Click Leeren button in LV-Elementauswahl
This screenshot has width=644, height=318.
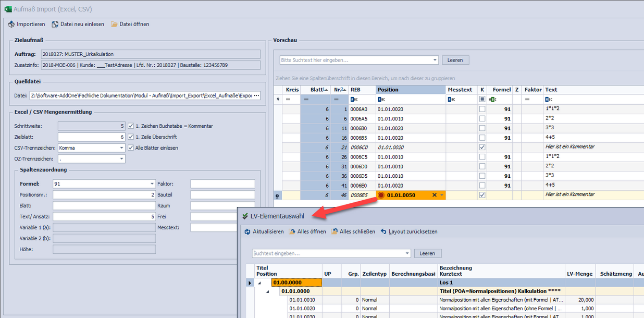tap(427, 253)
